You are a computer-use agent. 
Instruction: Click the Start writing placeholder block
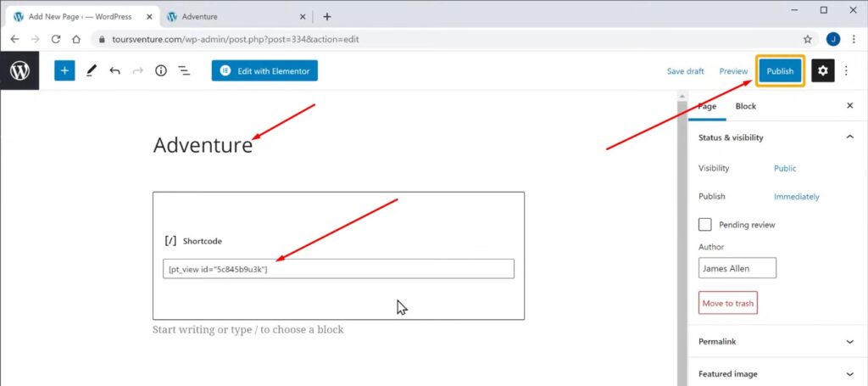(248, 329)
